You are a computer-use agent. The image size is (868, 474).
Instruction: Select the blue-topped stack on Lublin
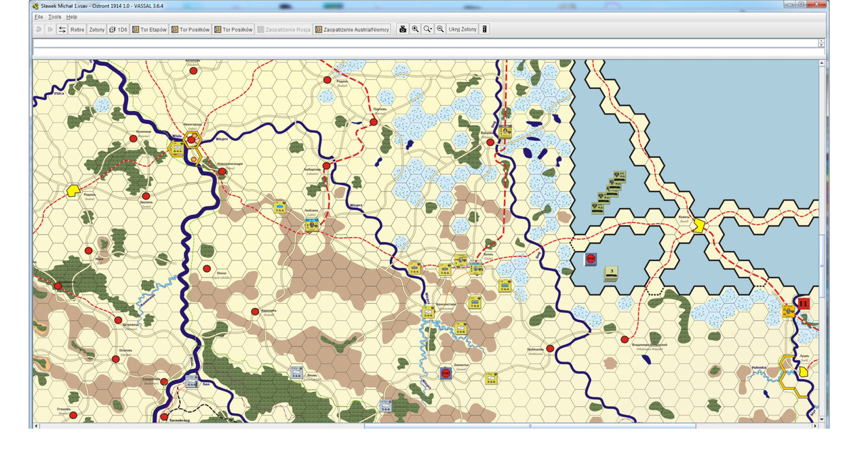312,224
